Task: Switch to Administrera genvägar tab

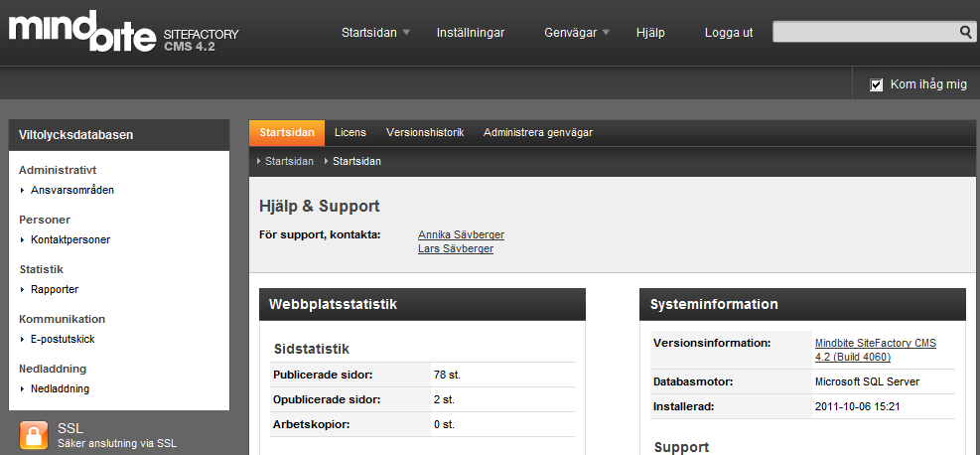Action: (538, 132)
